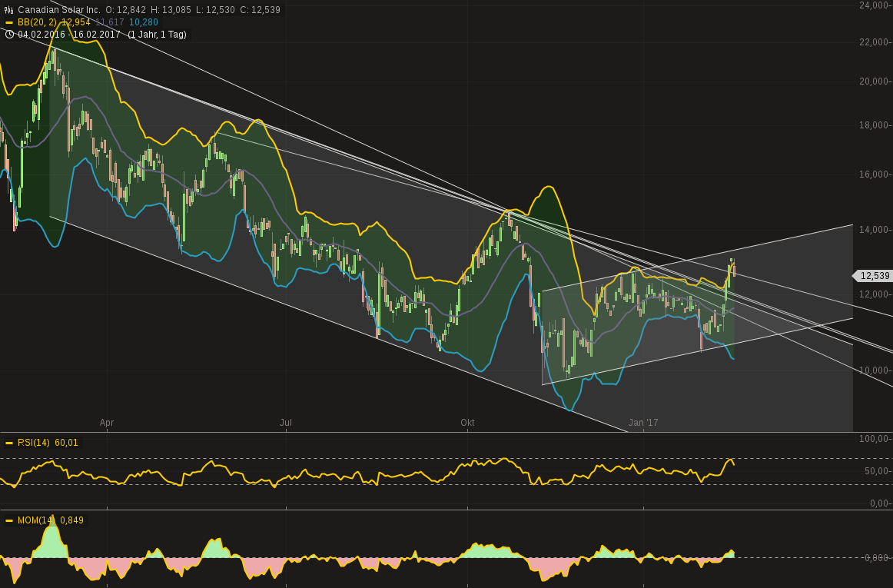
Task: Select the Canadian Solar Inc. title label
Action: tap(59, 10)
